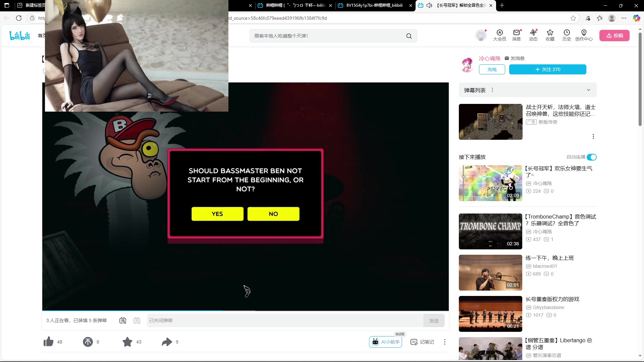Open the 历史 history icon

567,35
